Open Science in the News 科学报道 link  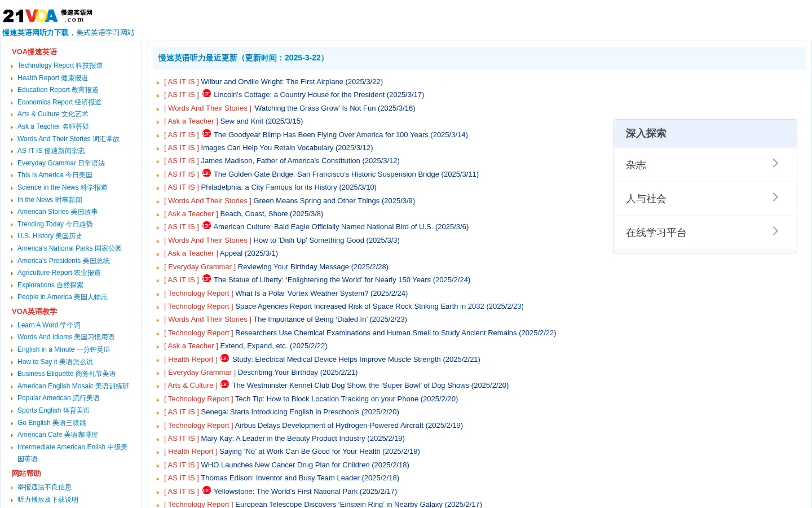pyautogui.click(x=62, y=187)
